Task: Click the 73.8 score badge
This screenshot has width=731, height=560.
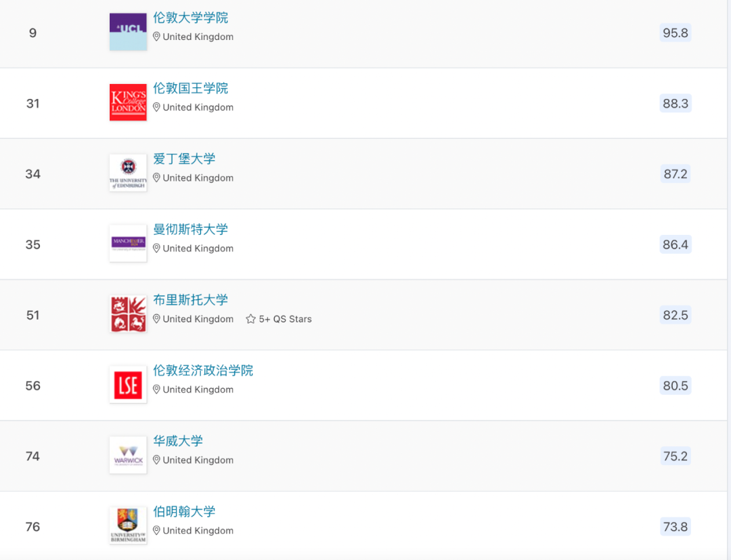Action: (x=675, y=527)
